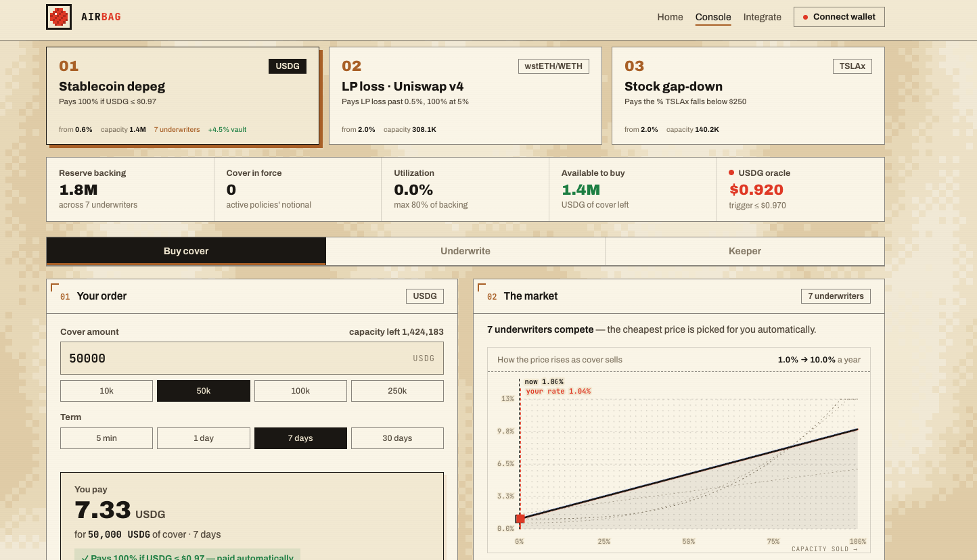Screen dimensions: 977x560
Task: Click the Cover in force value 0
Action: click(x=231, y=190)
